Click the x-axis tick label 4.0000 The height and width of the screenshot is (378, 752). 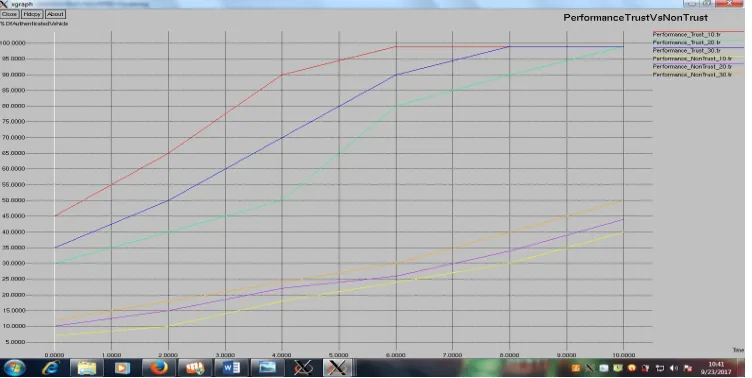pyautogui.click(x=282, y=355)
